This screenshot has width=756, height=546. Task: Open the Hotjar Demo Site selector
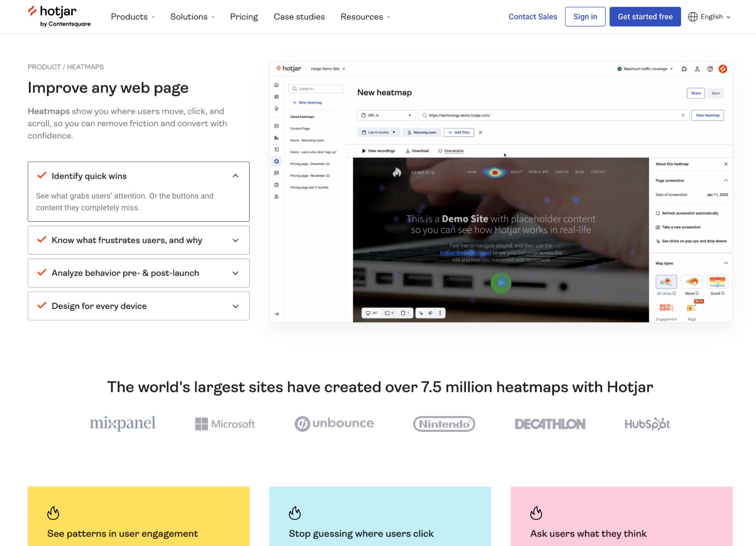pos(328,69)
